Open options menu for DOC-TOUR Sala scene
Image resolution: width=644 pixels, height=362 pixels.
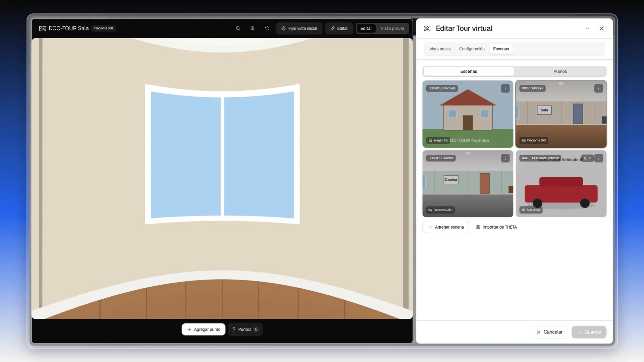[598, 88]
